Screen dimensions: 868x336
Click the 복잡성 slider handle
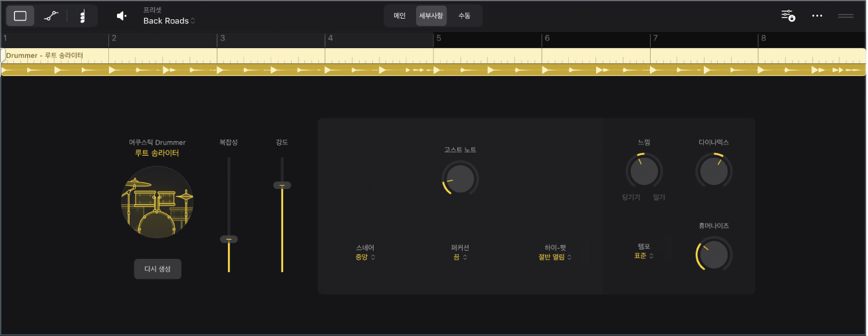coord(229,239)
